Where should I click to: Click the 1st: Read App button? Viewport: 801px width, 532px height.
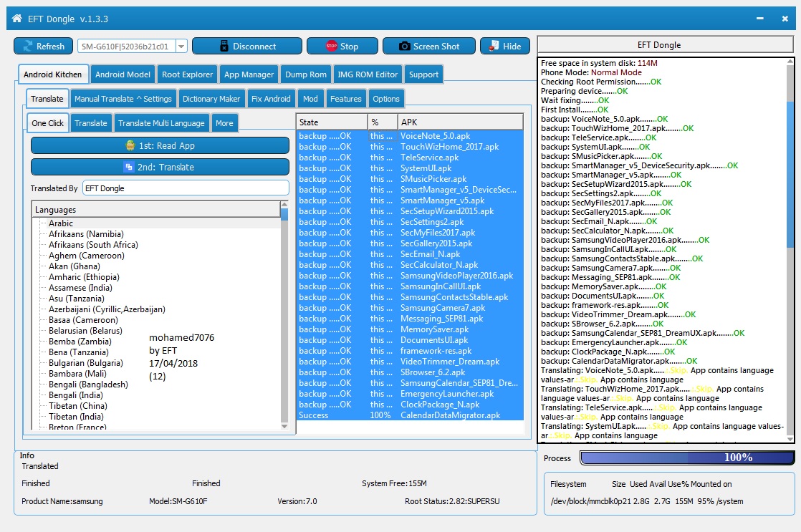[160, 145]
